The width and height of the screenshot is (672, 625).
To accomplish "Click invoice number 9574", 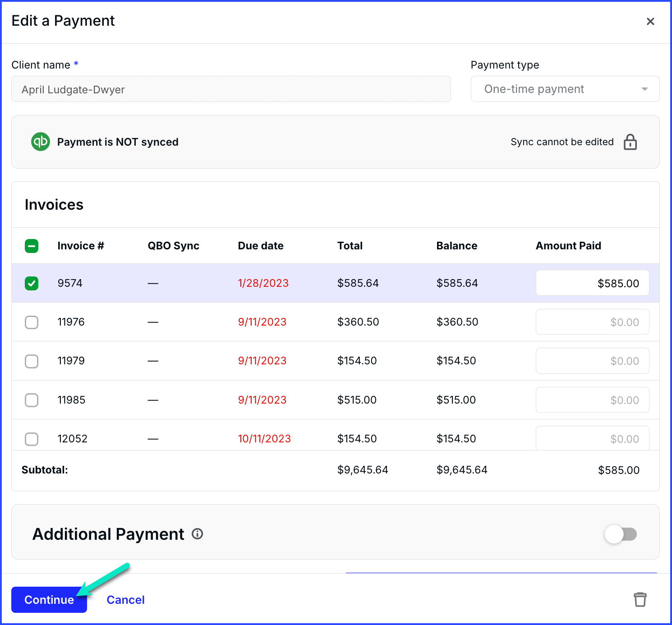I will tap(70, 283).
